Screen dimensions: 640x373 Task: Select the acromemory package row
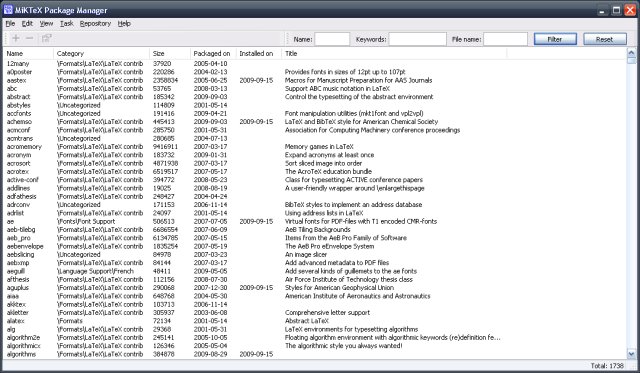click(x=315, y=147)
